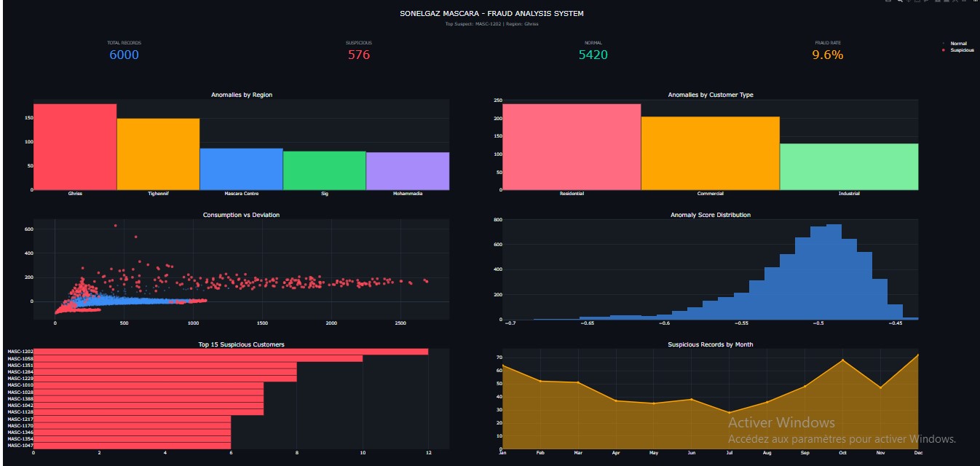
Task: Click the Total Records value 6000
Action: coord(124,55)
